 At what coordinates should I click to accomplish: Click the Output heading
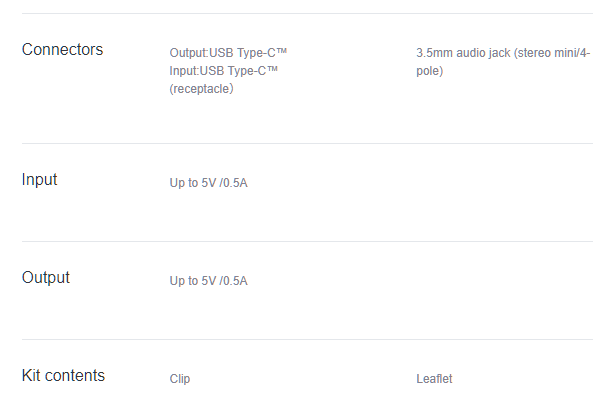pos(46,277)
